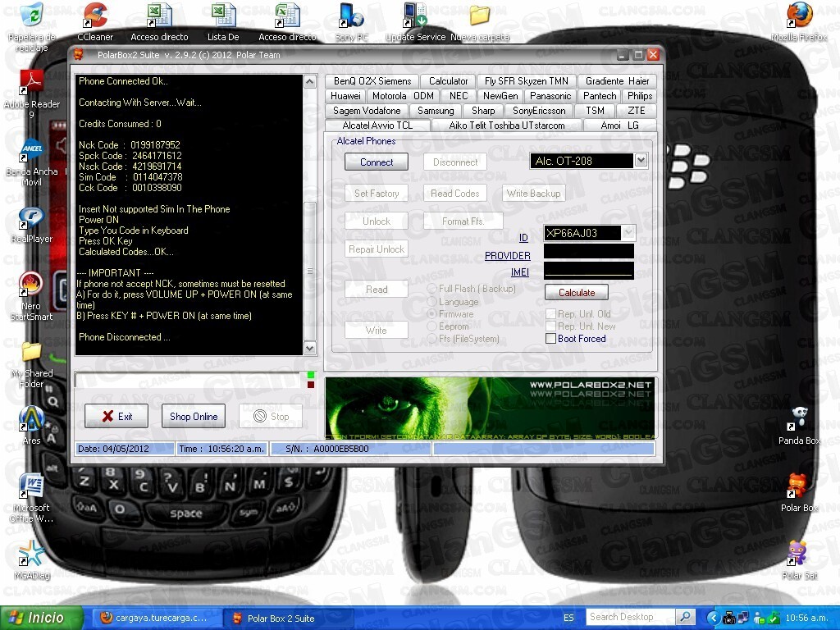
Task: Open the Lista De Excel shortcut
Action: click(223, 21)
